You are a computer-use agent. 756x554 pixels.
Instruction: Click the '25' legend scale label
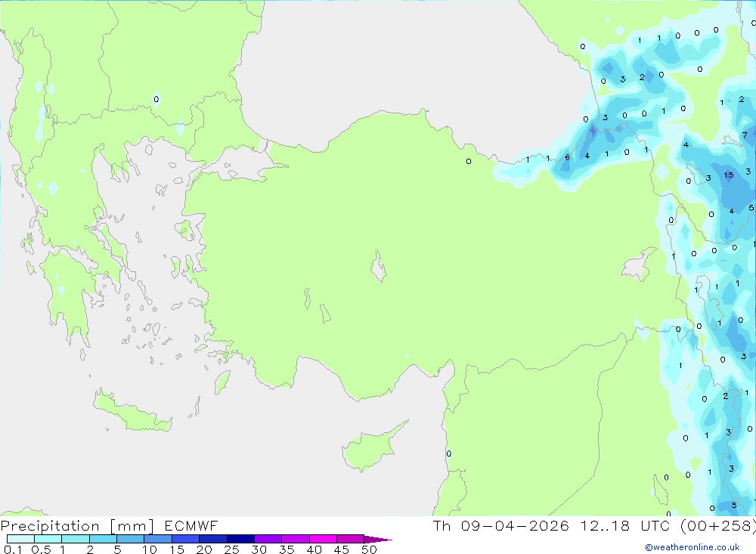point(231,549)
